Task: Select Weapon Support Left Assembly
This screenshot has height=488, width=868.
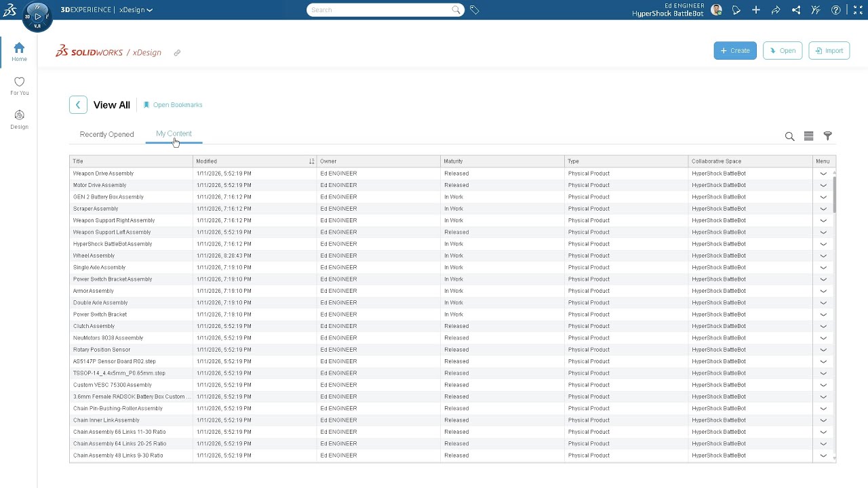Action: click(x=112, y=232)
